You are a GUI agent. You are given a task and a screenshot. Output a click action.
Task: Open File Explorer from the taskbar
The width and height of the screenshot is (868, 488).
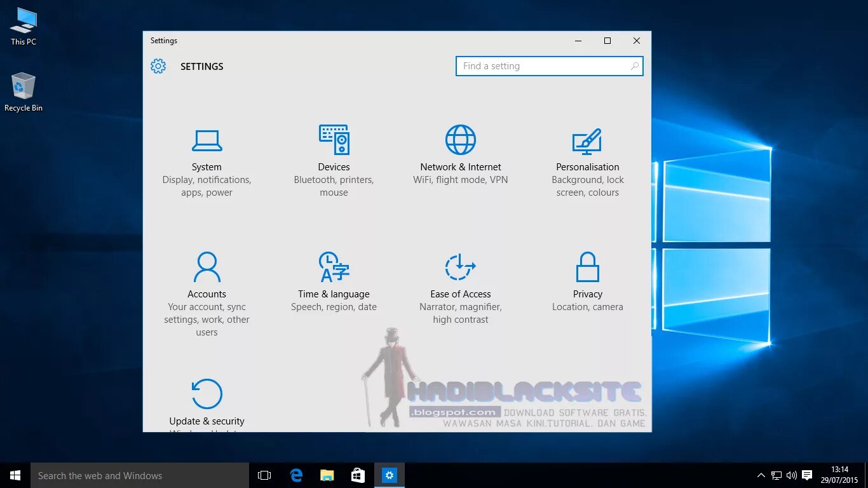coord(327,475)
